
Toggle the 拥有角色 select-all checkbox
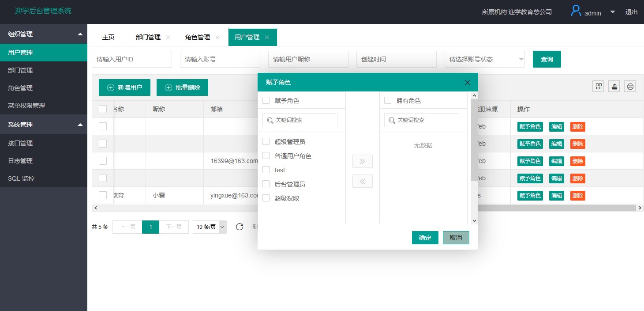click(x=388, y=101)
